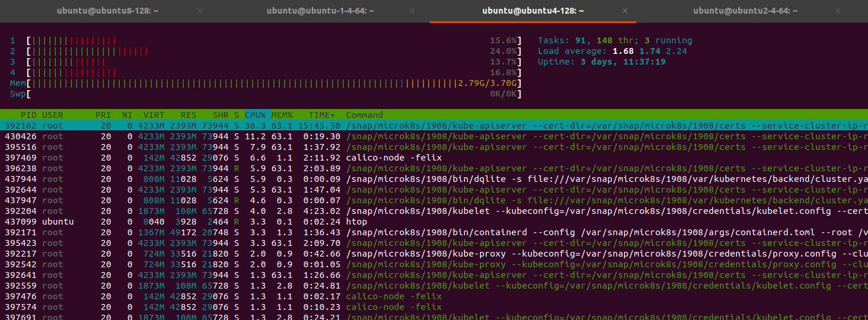
Task: Select containerd process PID 392171
Action: coord(434,232)
